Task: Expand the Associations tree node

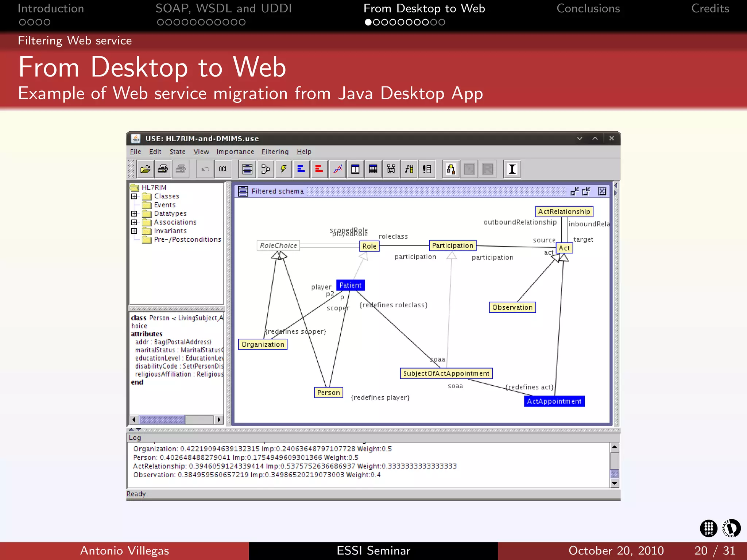Action: coord(134,222)
